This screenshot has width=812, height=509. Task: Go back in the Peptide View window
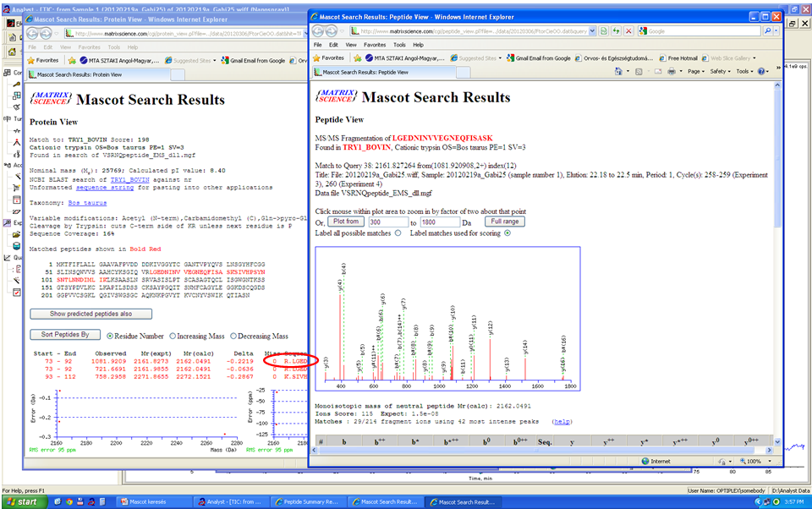[319, 31]
